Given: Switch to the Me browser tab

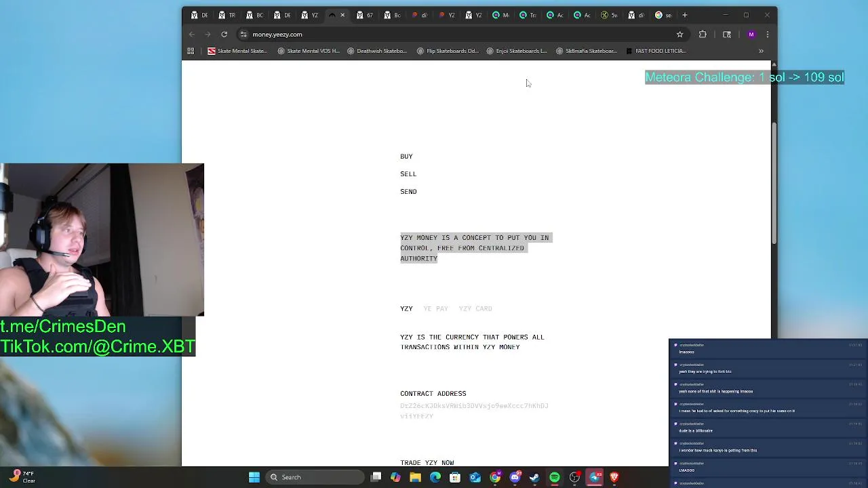Looking at the screenshot, I should click(500, 15).
